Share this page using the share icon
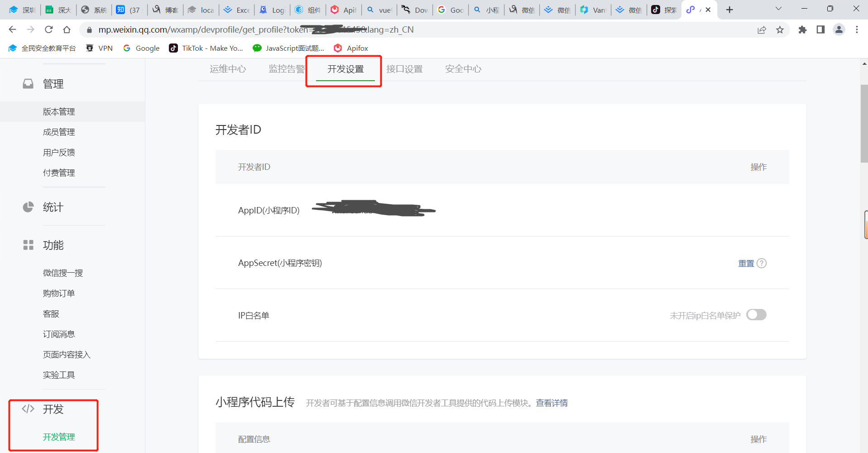The height and width of the screenshot is (453, 868). click(x=762, y=30)
